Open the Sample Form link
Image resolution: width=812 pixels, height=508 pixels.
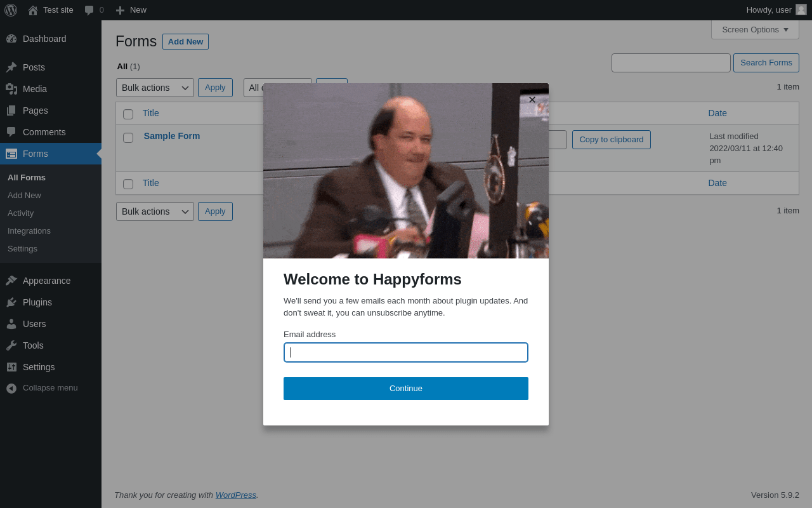172,136
